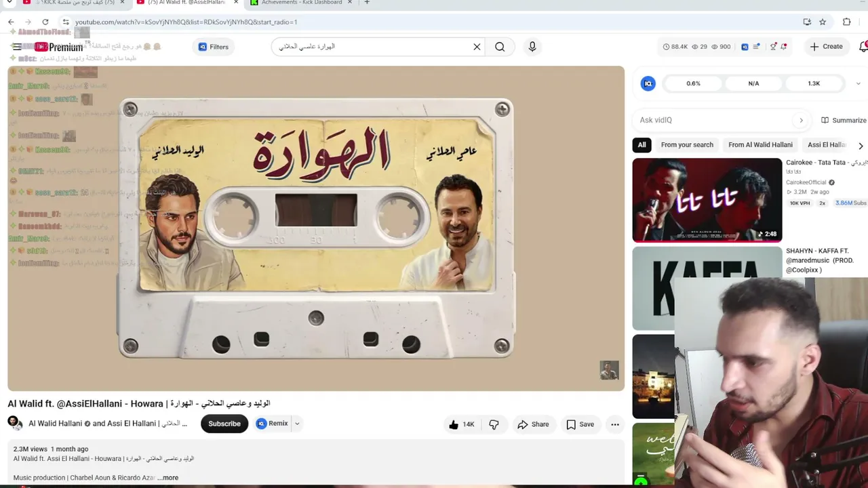Subscribe to Al Walid Hallani channel
Screen dimensions: 868x488
pos(224,424)
